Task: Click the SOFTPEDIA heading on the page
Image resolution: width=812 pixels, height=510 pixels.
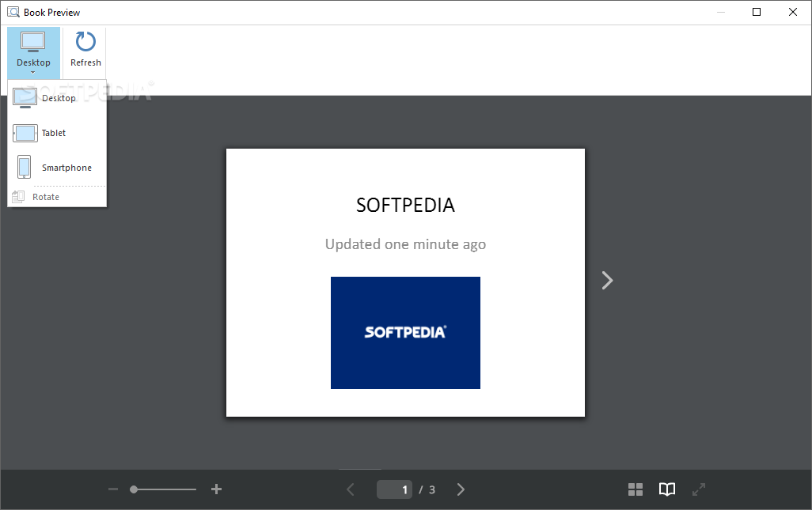Action: tap(405, 206)
